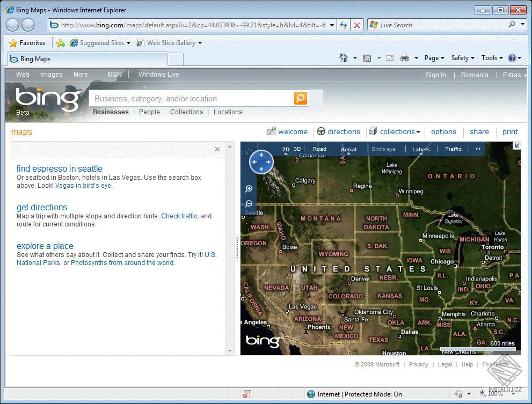Open the collections dropdown

click(x=395, y=131)
